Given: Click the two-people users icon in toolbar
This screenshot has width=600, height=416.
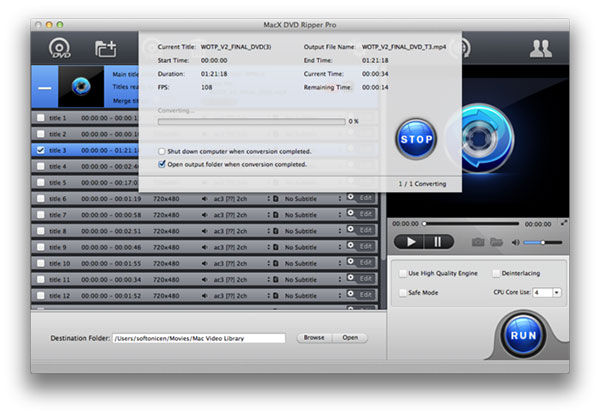Looking at the screenshot, I should (540, 49).
